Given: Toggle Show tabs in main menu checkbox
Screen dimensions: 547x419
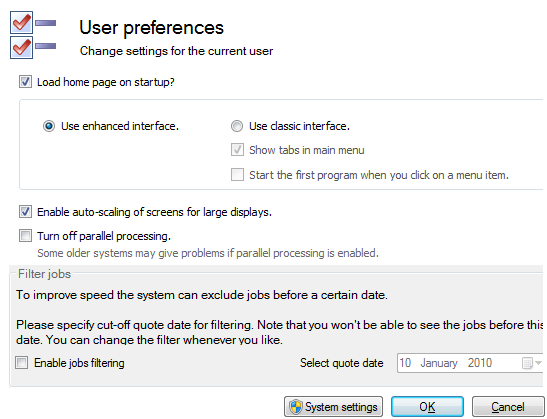Looking at the screenshot, I should click(x=237, y=150).
